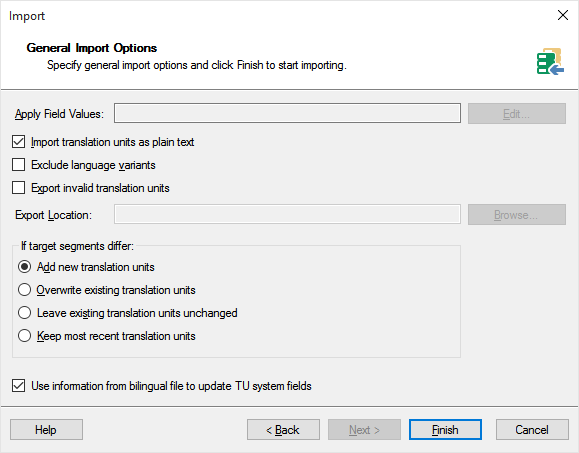Enable Exclude language variants checkbox

(18, 165)
